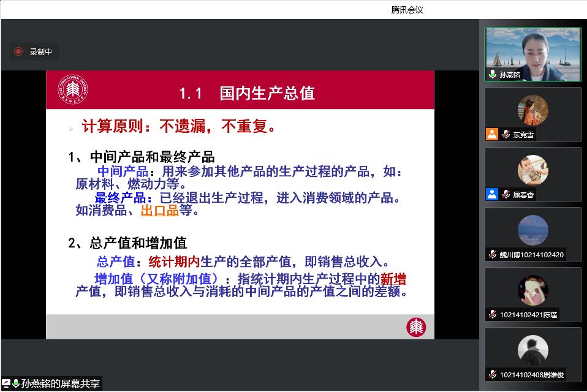The height and width of the screenshot is (392, 587).
Task: Click muted mic icon of 魏川博10214102420
Action: pos(493,255)
